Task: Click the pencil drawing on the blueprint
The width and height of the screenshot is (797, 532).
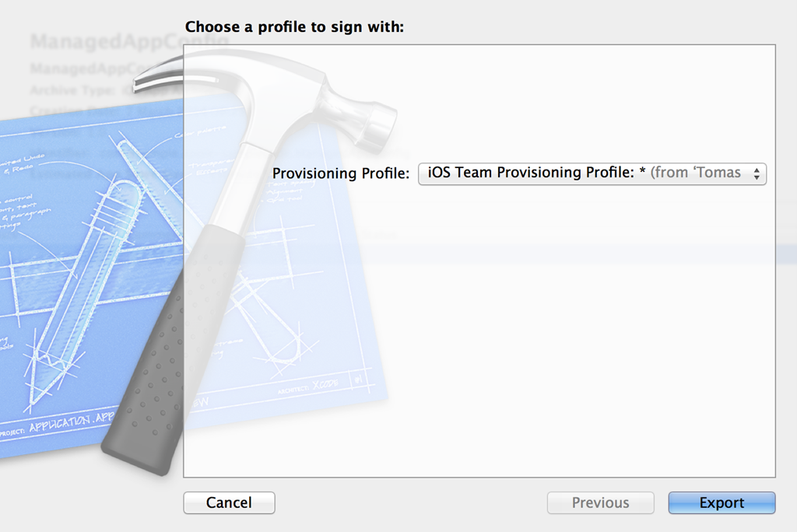Action: point(86,296)
